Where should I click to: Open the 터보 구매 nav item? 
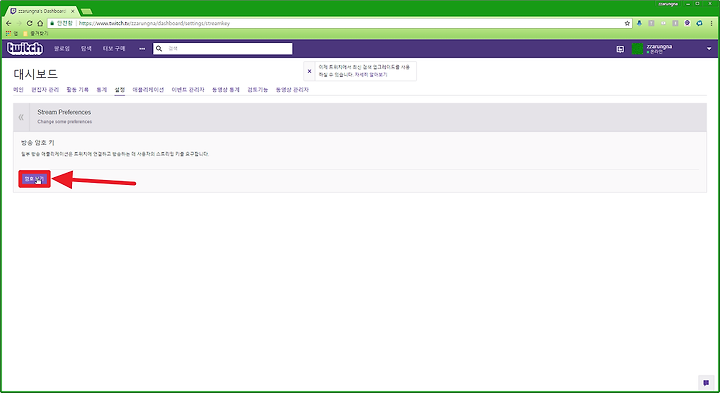coord(114,48)
